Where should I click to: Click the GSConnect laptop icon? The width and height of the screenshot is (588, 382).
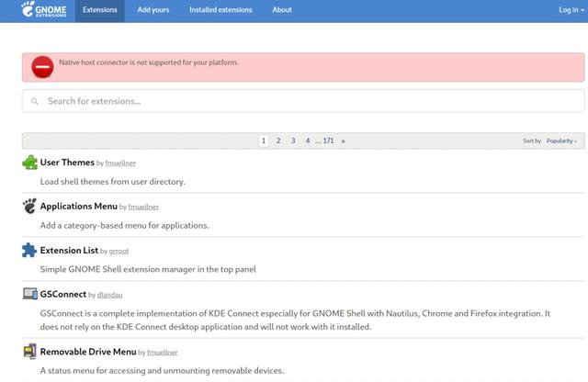coord(30,294)
